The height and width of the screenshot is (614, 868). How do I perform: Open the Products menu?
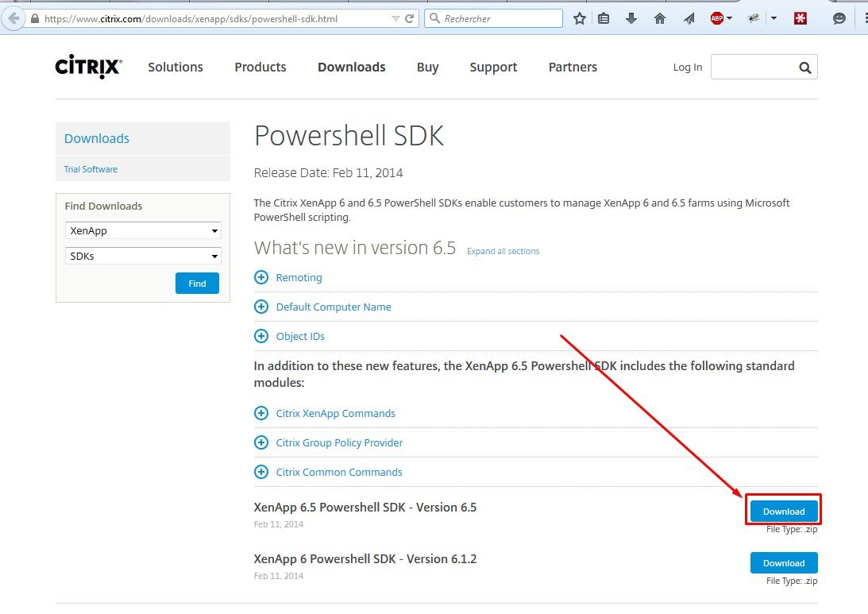[x=260, y=68]
